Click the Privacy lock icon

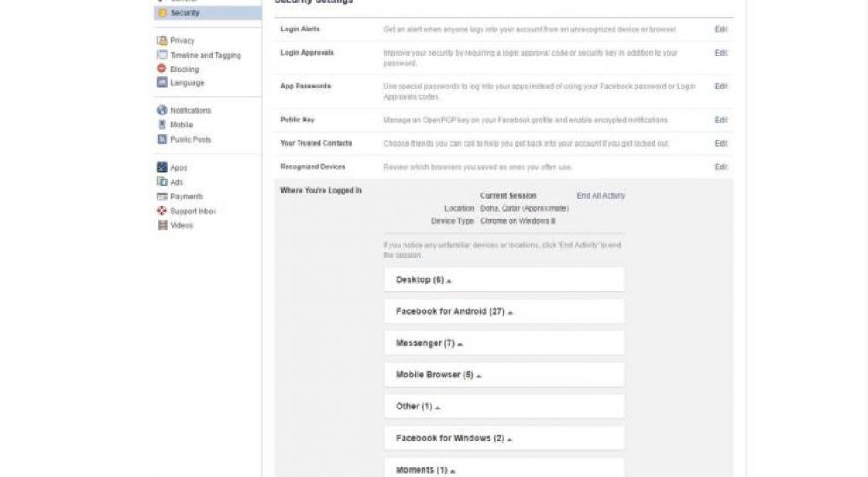[162, 41]
